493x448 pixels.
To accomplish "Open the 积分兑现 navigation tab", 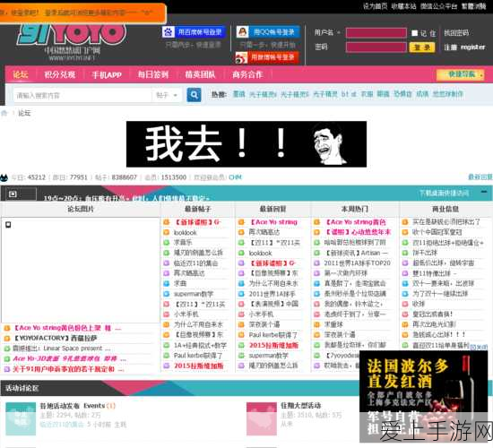I will pos(60,74).
